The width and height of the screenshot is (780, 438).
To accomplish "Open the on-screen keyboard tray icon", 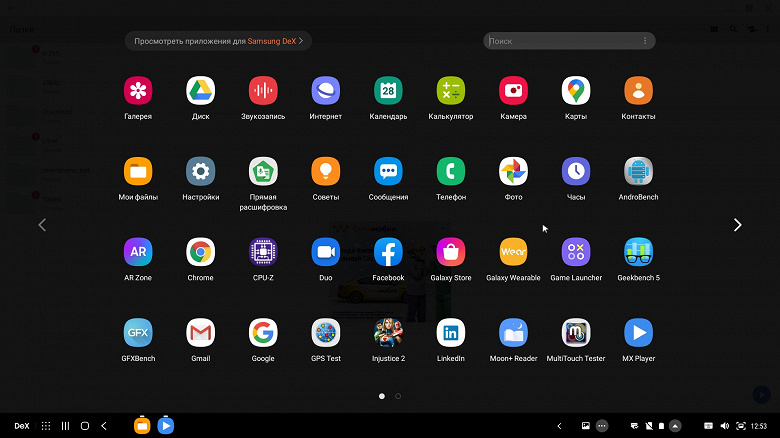I will coord(708,426).
